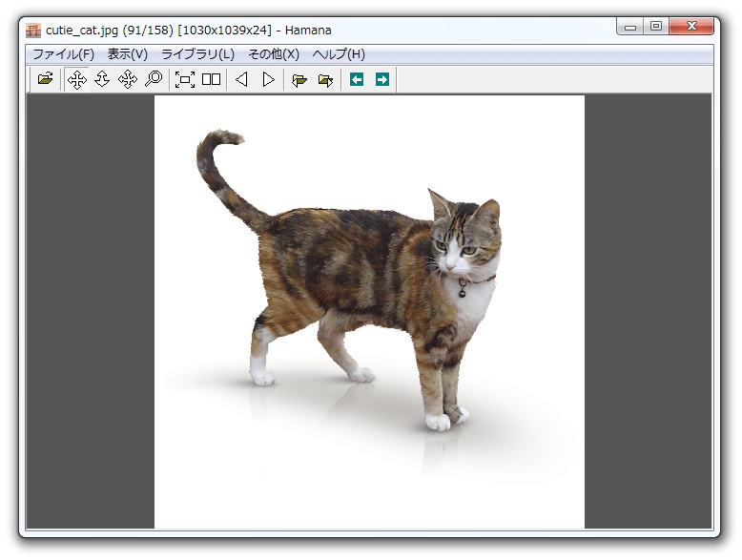Maximize the Hamana window
Screen dimensions: 742x560
(656, 27)
